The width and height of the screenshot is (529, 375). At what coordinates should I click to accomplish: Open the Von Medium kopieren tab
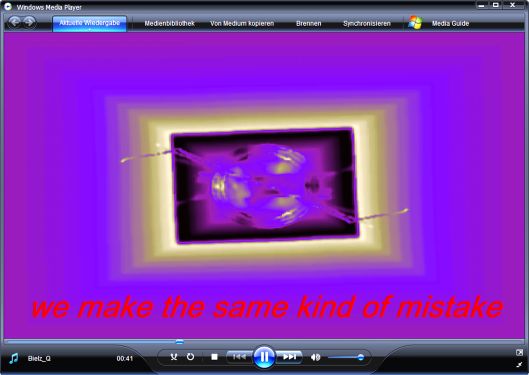click(x=242, y=24)
